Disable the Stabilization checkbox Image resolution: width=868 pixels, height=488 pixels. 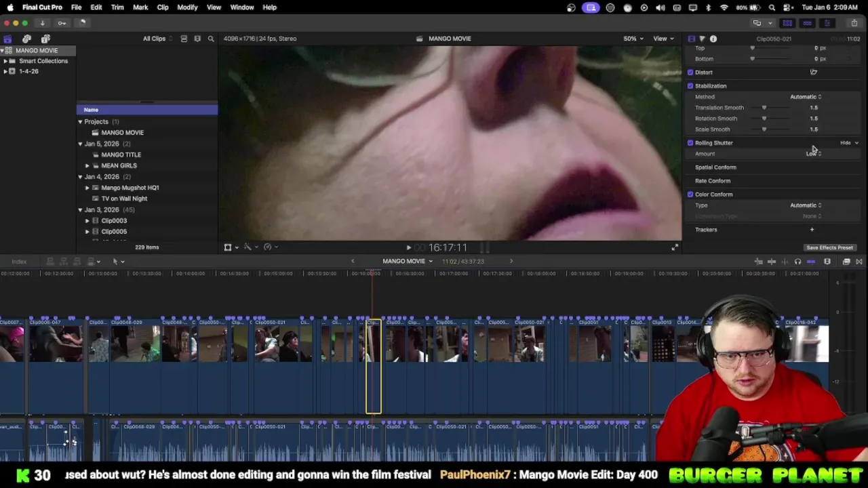click(690, 86)
